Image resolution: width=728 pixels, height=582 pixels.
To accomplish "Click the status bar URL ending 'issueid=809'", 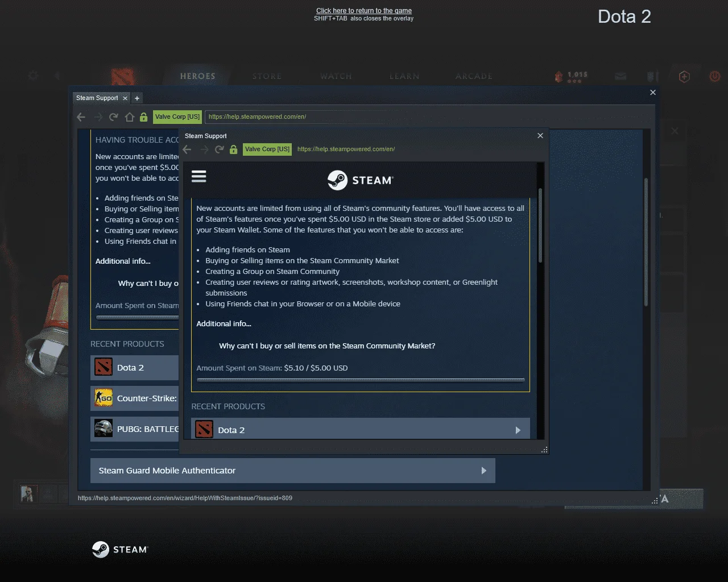I will 185,498.
